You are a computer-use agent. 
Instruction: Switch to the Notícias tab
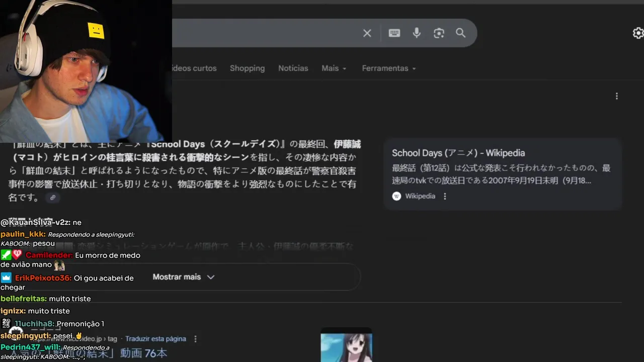[293, 68]
